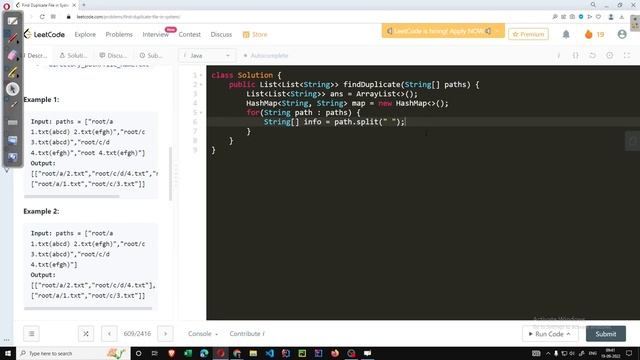Open editor settings icon
The width and height of the screenshot is (640, 360).
click(x=610, y=56)
